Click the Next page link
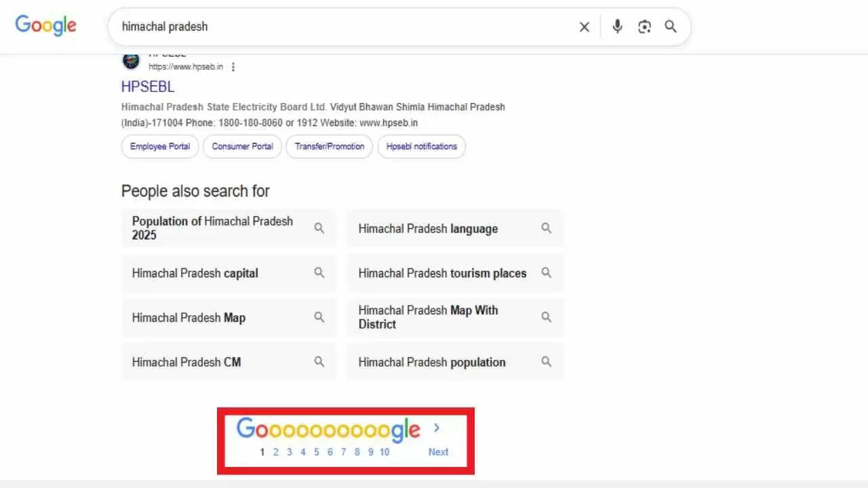 (438, 452)
